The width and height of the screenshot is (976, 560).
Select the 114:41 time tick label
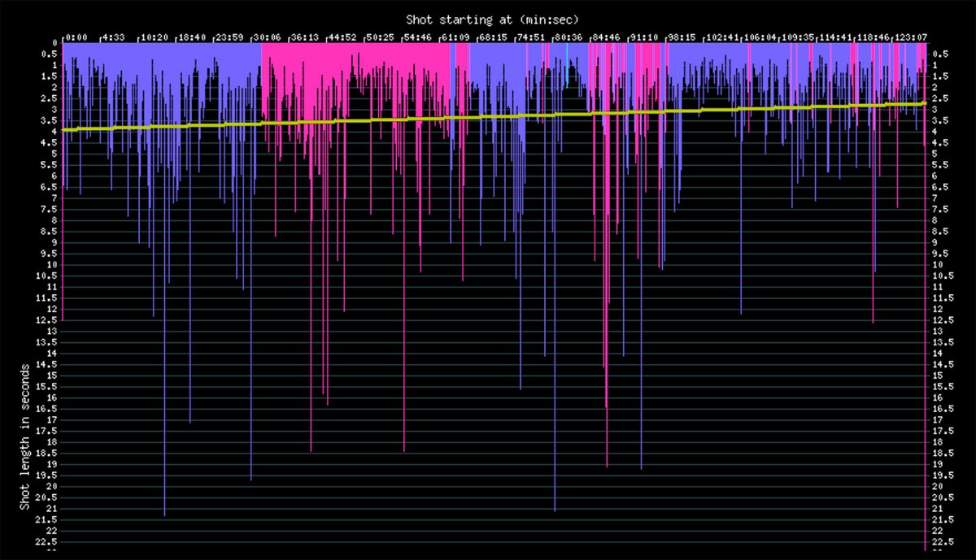click(x=834, y=37)
